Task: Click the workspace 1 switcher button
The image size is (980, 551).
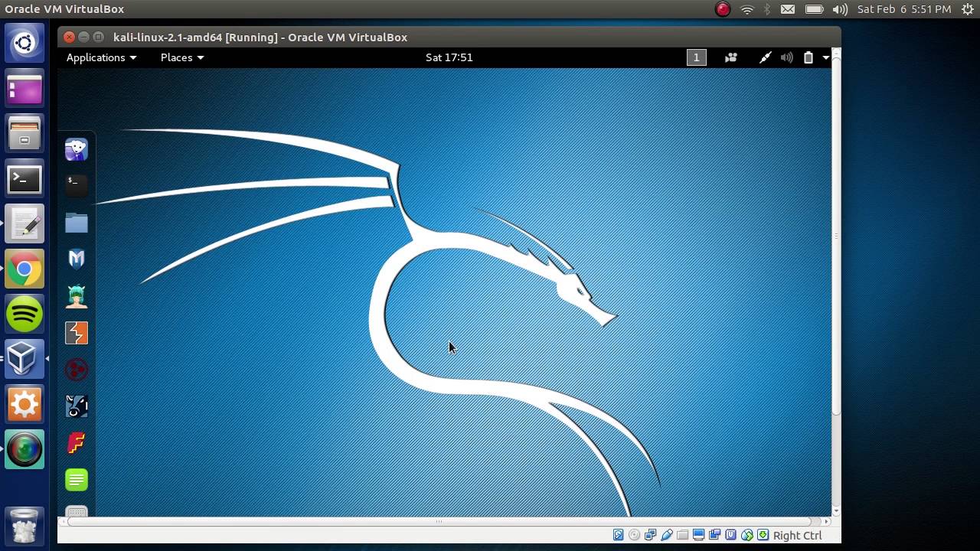Action: pos(697,57)
